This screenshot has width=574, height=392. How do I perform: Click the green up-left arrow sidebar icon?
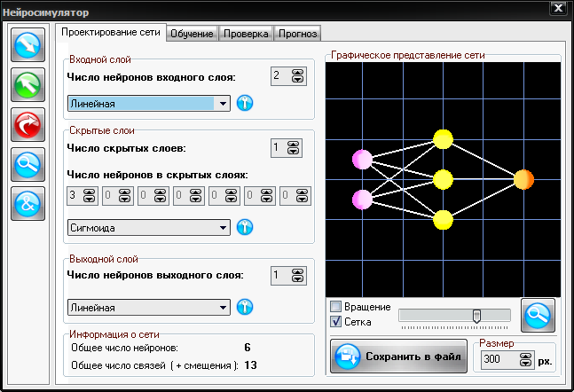pos(28,85)
